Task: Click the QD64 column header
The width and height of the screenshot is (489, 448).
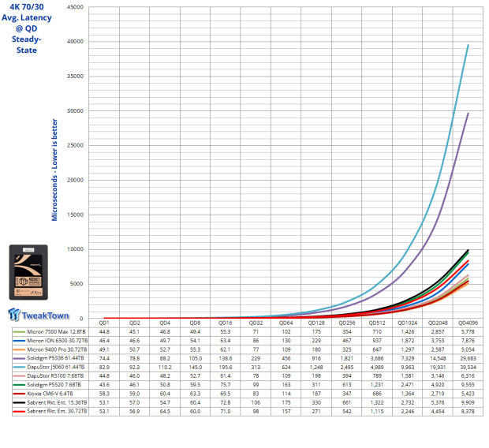Action: 286,323
